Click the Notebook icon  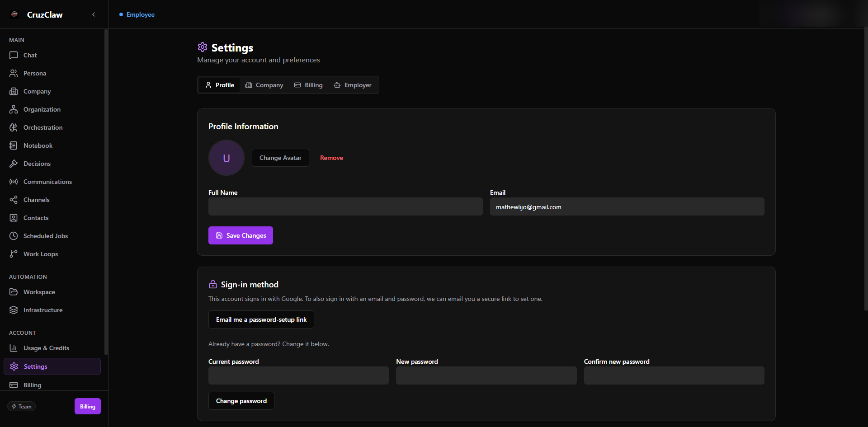[14, 145]
